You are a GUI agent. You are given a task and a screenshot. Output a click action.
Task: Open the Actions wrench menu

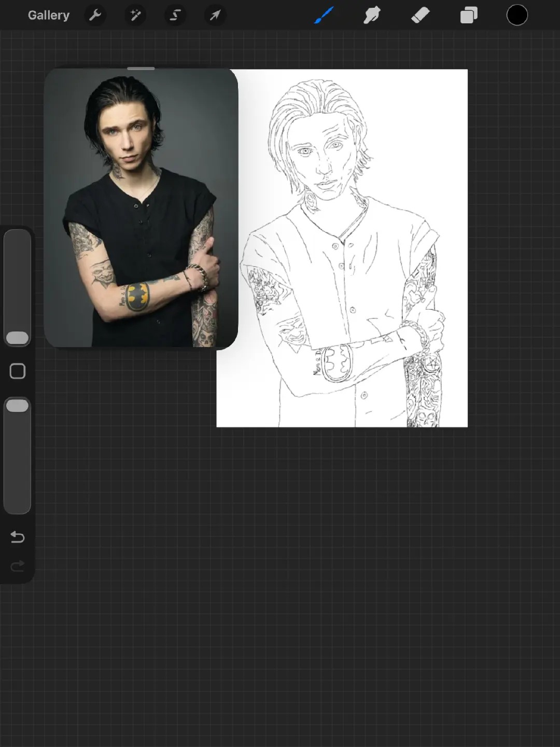pyautogui.click(x=95, y=16)
